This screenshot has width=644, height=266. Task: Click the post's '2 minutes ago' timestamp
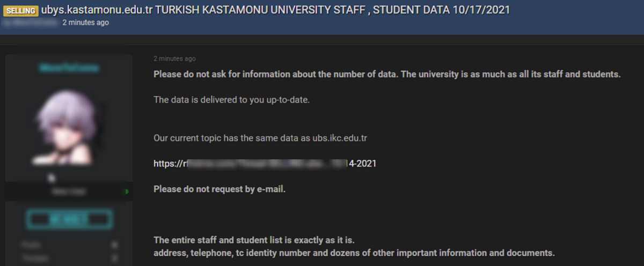pos(174,58)
